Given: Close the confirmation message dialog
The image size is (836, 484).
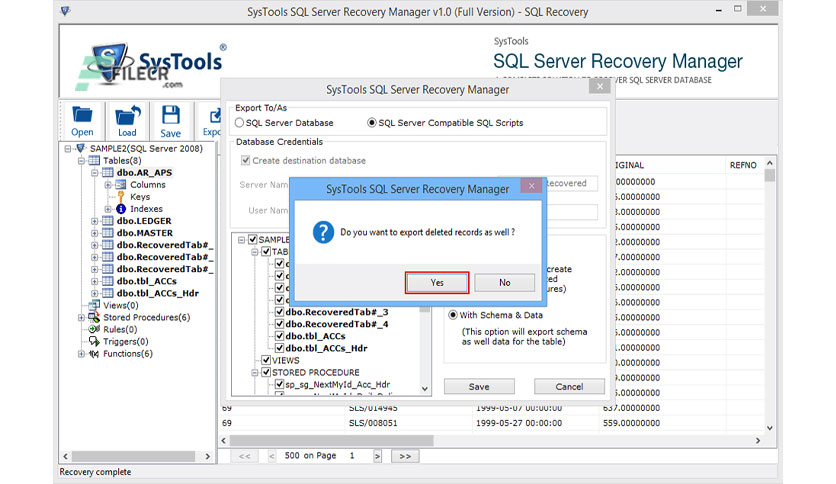Looking at the screenshot, I should (532, 185).
